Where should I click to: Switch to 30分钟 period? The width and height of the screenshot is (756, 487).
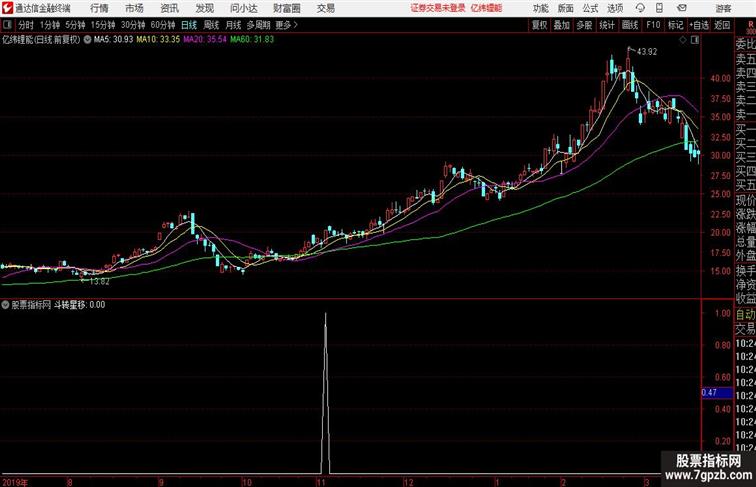coord(133,25)
